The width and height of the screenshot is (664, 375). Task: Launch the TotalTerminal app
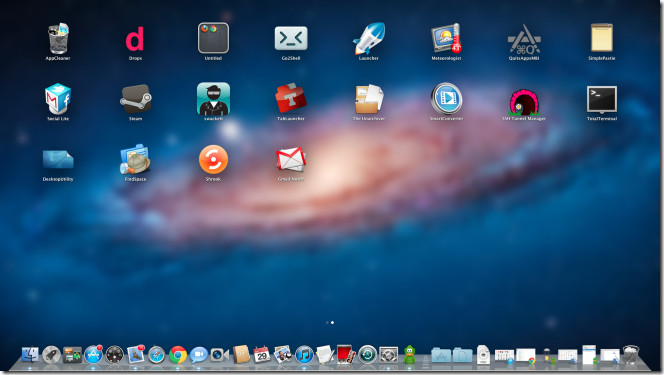coord(602,99)
